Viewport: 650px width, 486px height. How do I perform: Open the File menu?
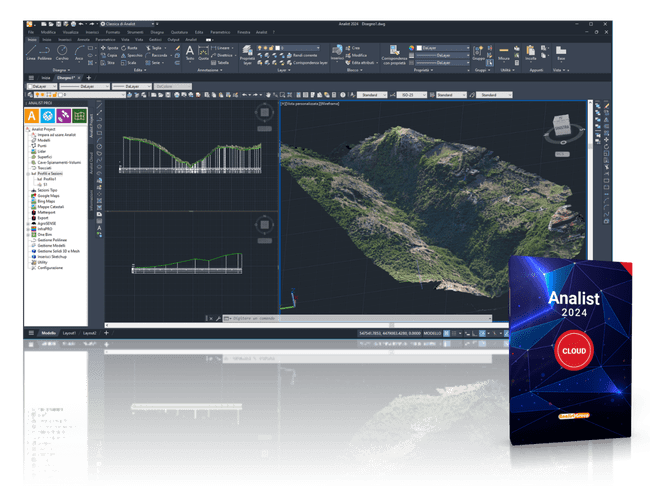31,32
